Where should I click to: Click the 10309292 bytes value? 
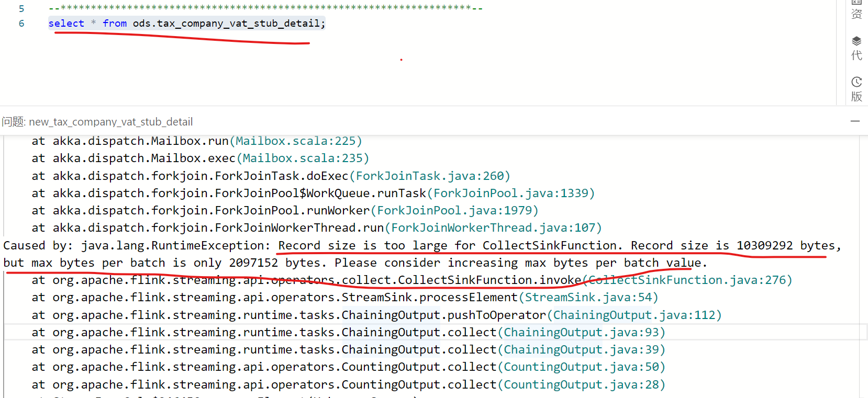(786, 246)
